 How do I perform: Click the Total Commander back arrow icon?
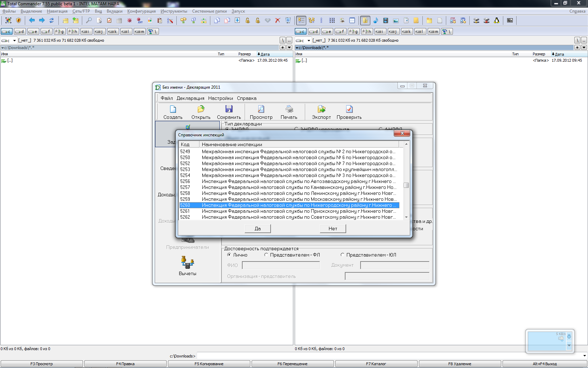pyautogui.click(x=32, y=20)
